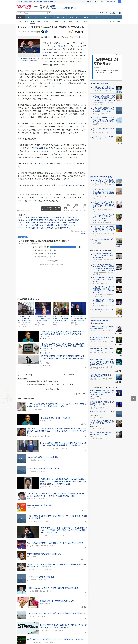Viewport: 138px width, 644px height.
Task: Open マイページ link
Action: (103, 13)
